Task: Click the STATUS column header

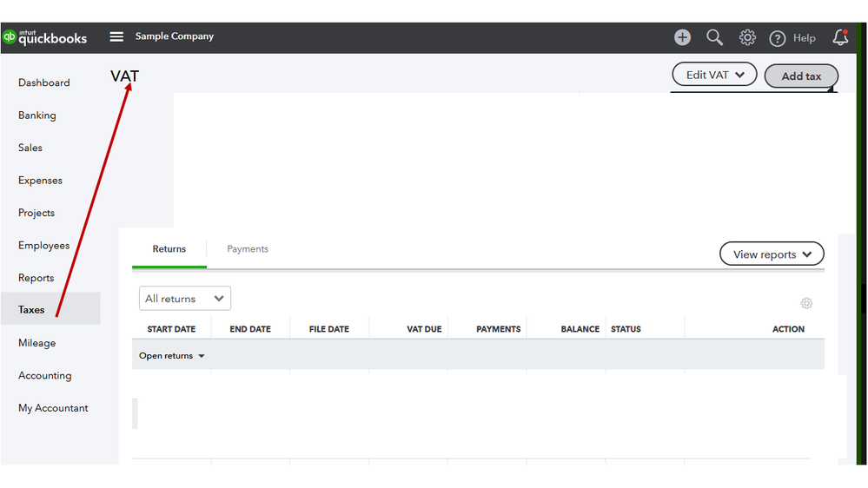Action: pyautogui.click(x=626, y=328)
